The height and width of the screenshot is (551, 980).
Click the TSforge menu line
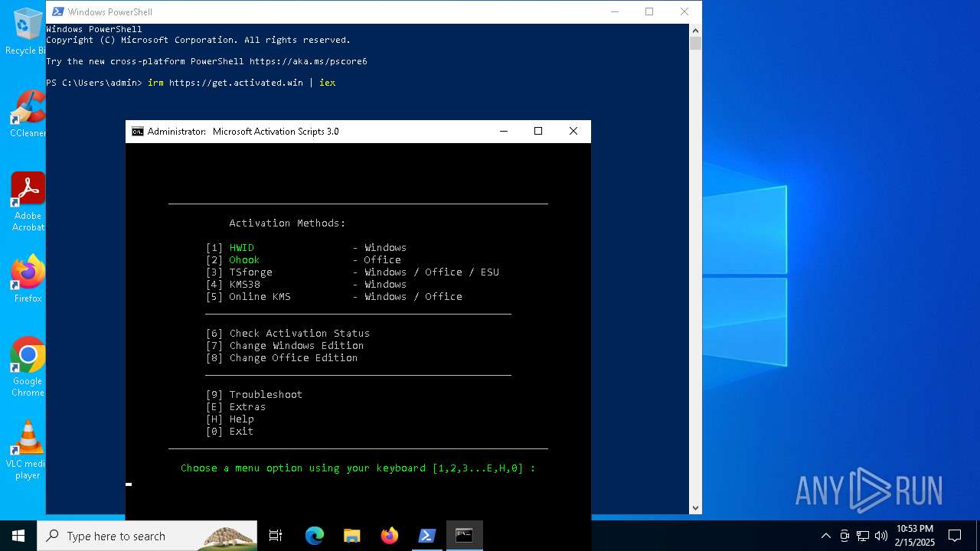click(x=352, y=272)
